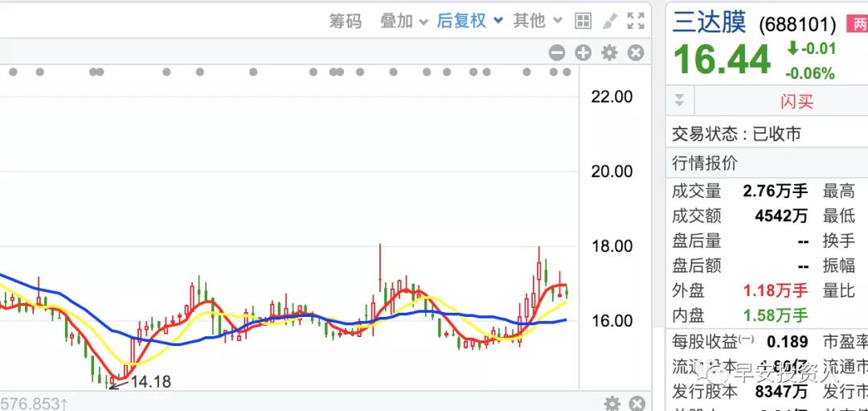Collapse quote panel using double-arrow expander
Screen dimensions: 868x411
680,101
